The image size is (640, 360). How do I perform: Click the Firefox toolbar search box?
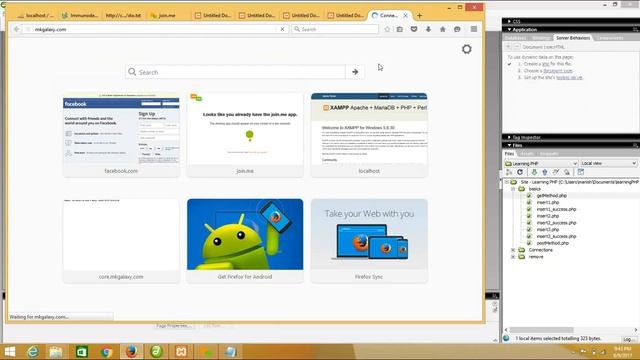pos(335,29)
